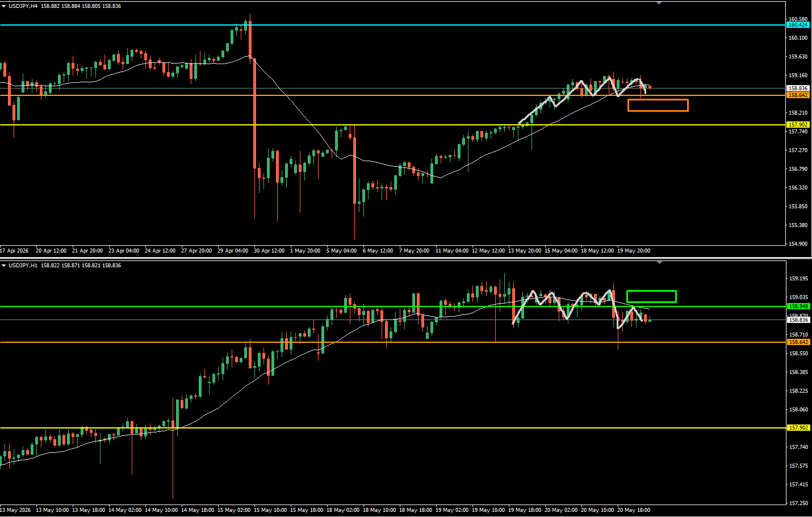812x517 pixels.
Task: Click the 5 May 04:00 time label
Action: point(342,251)
